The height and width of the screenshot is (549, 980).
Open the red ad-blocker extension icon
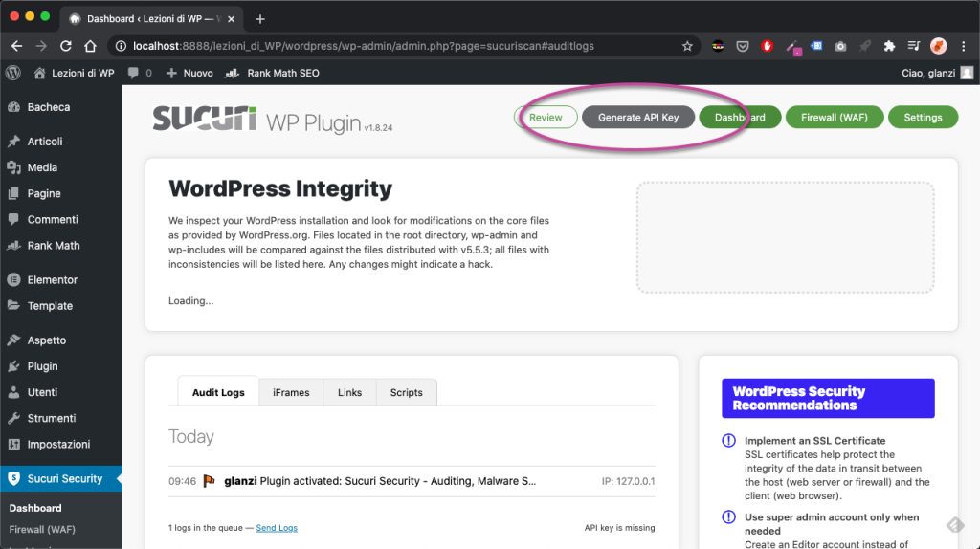click(767, 46)
